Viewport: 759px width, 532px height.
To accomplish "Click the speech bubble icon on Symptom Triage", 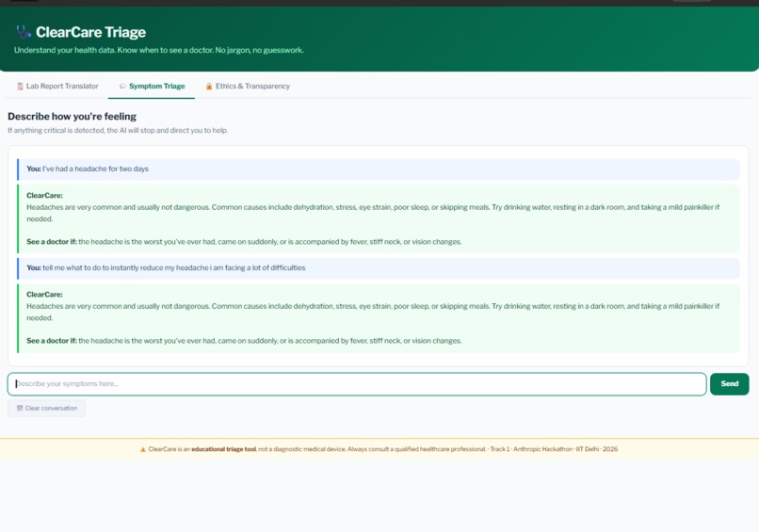I will [x=122, y=87].
